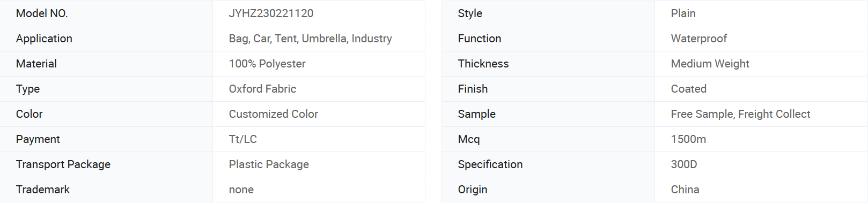Click the Application label cell
868x204 pixels.
106,39
